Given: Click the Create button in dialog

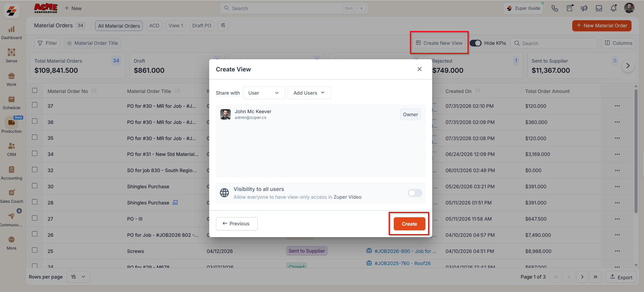Looking at the screenshot, I should [409, 224].
